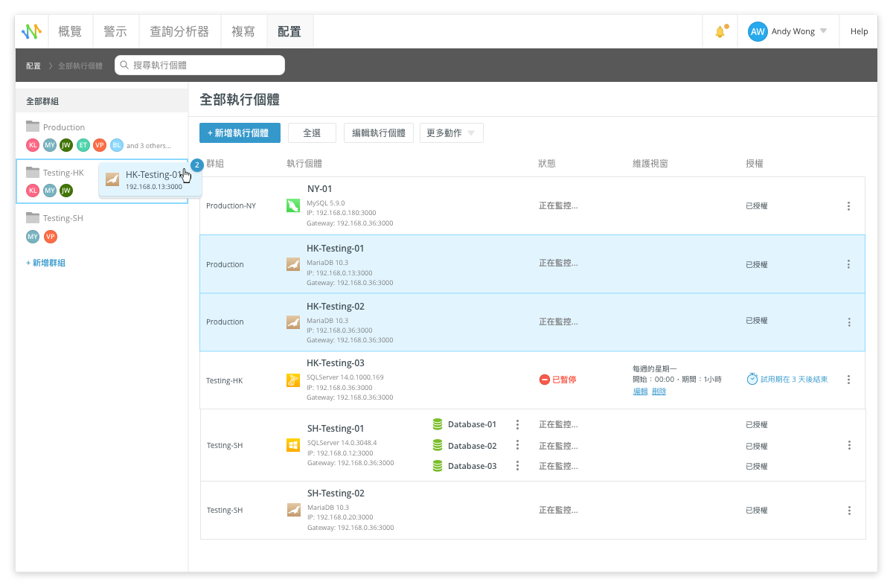Click the 全選 button

(x=312, y=133)
